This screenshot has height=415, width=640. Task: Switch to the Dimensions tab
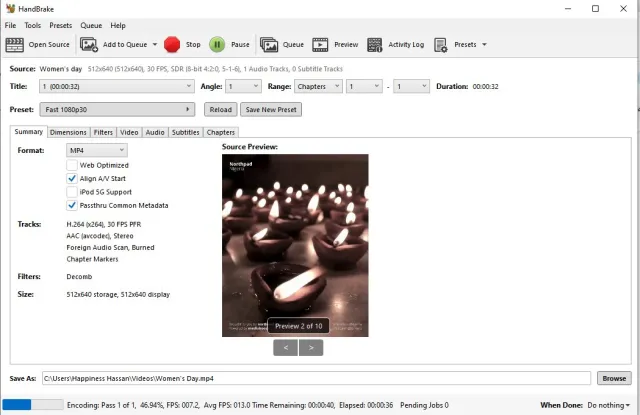pos(68,132)
